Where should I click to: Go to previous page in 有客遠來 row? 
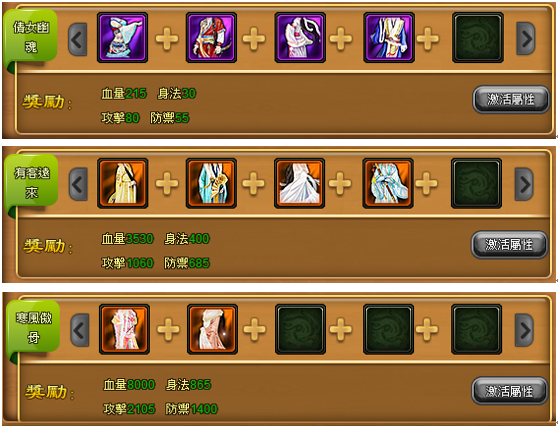tap(78, 184)
